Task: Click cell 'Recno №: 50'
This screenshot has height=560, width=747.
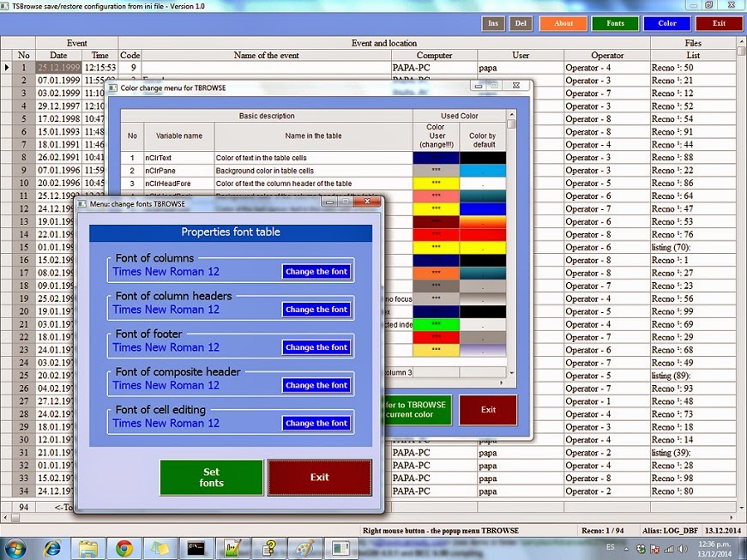Action: pos(694,68)
